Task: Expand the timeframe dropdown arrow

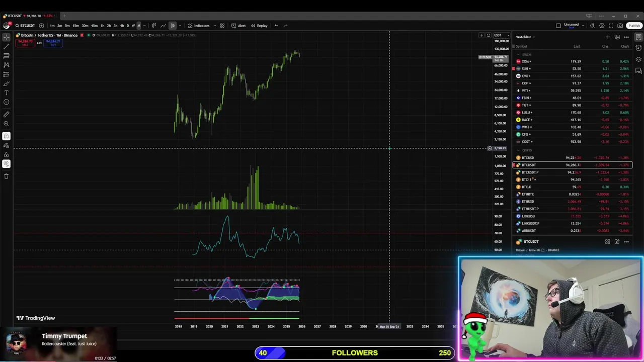Action: click(x=145, y=26)
